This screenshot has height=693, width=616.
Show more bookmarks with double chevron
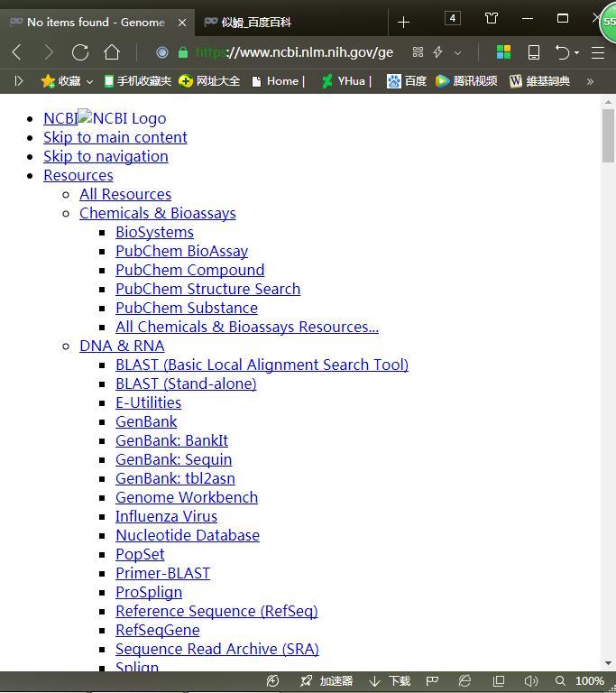click(x=590, y=81)
